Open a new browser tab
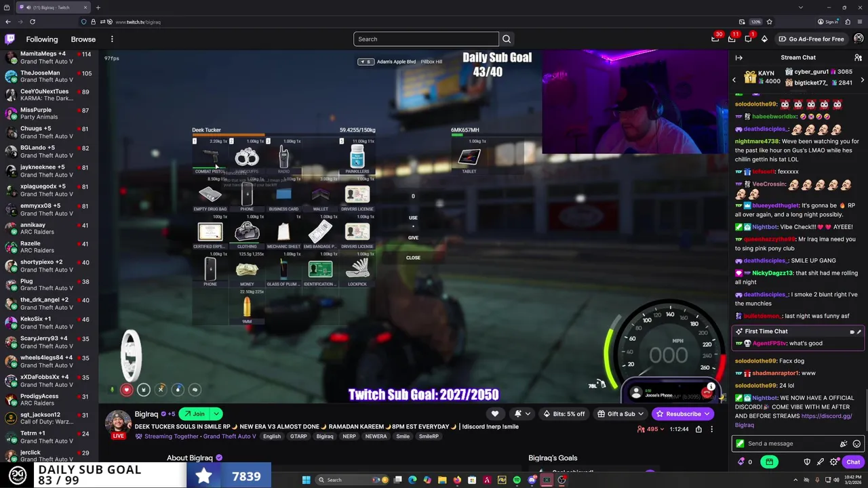 pos(98,7)
